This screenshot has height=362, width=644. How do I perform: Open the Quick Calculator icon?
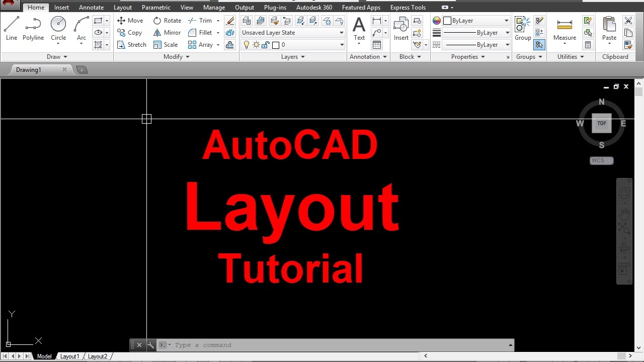point(588,45)
